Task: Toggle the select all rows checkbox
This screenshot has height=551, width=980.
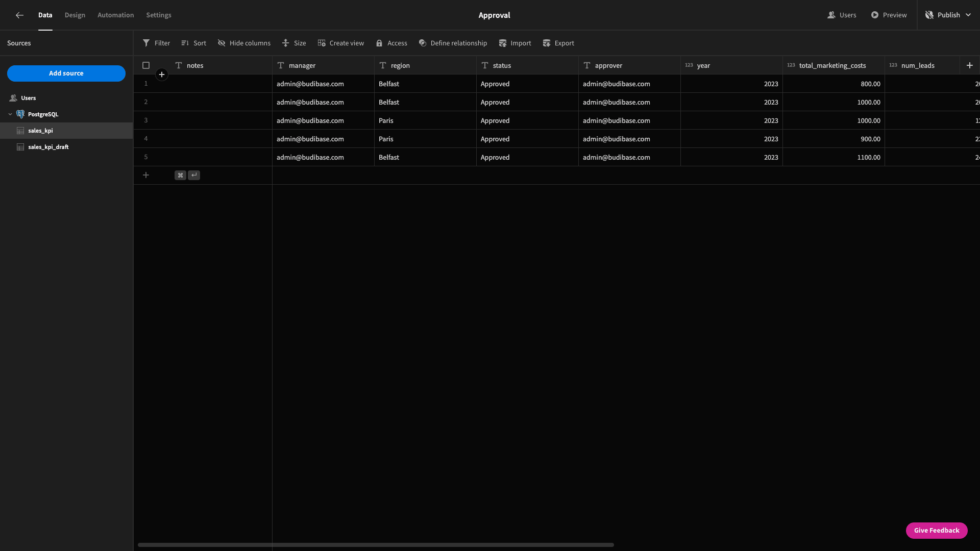Action: 146,65
